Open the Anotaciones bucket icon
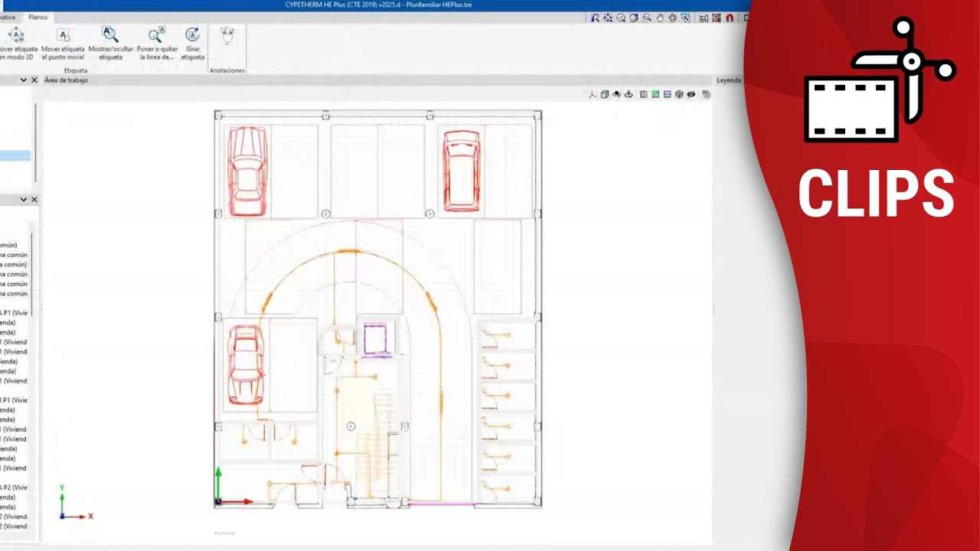The height and width of the screenshot is (551, 980). [x=227, y=34]
